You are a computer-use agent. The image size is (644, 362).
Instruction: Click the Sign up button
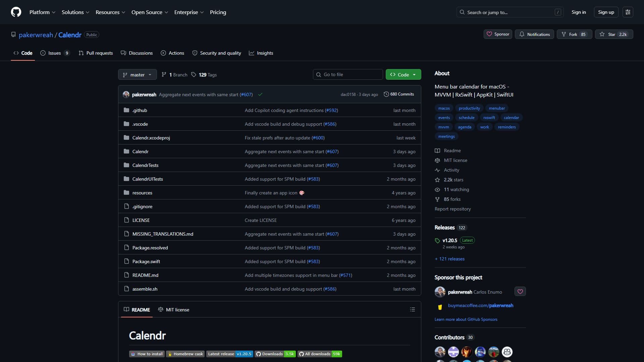[606, 12]
